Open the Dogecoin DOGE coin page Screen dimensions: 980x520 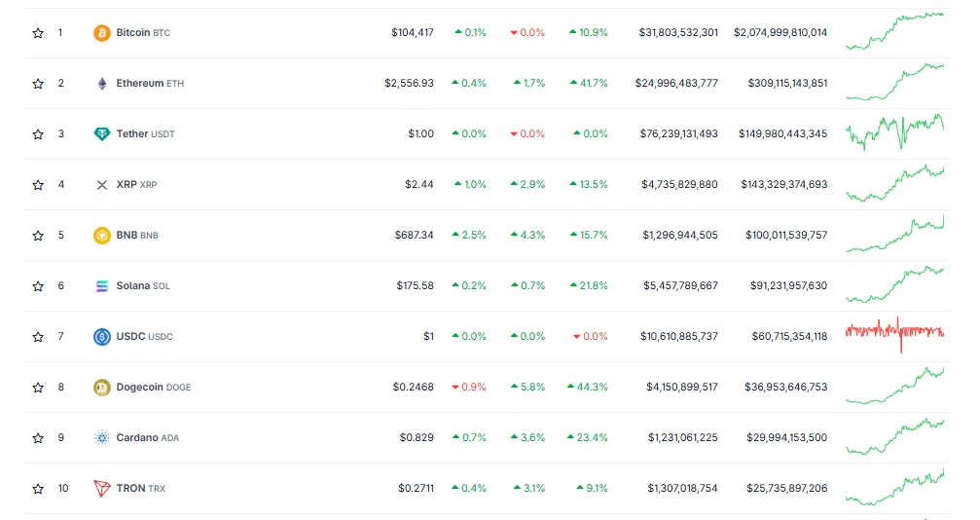coord(154,388)
